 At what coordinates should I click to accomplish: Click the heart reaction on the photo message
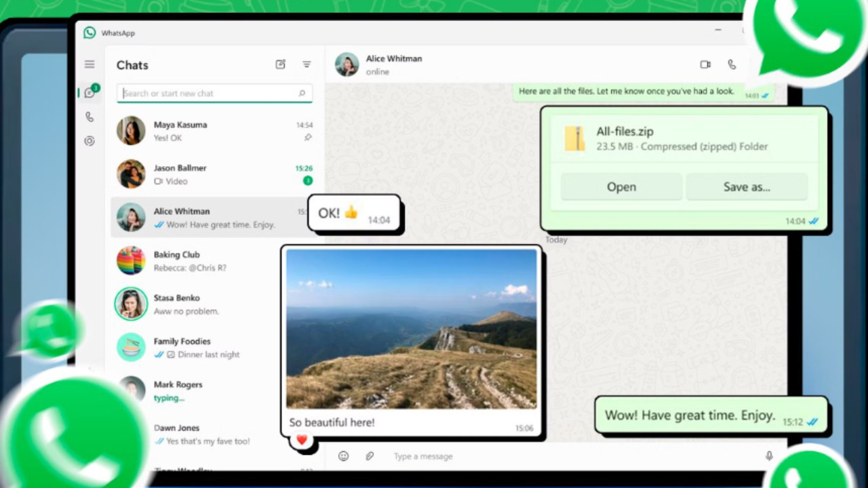[x=301, y=440]
